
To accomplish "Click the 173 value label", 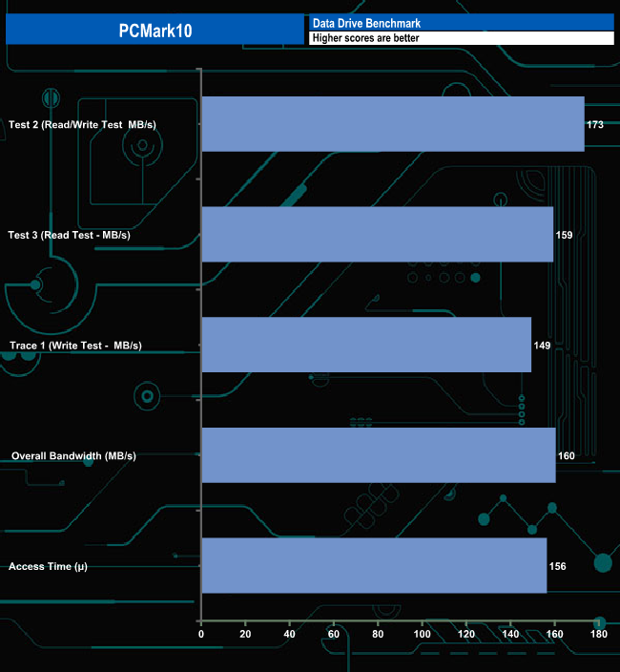I will click(x=595, y=125).
